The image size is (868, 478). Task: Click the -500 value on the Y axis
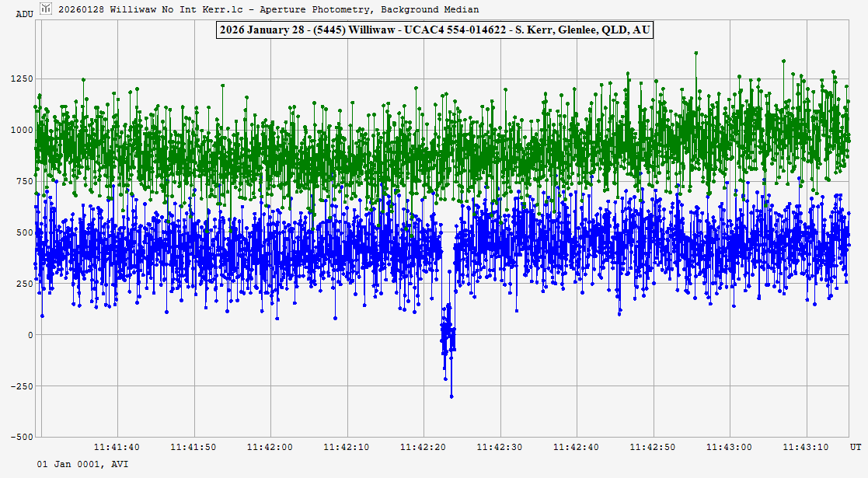click(x=21, y=437)
